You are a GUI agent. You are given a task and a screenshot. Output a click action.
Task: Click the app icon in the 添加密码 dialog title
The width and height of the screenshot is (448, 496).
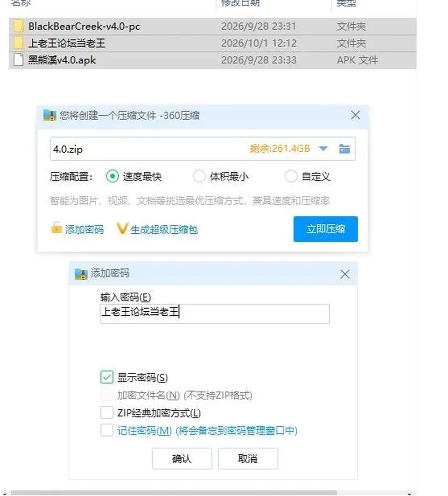click(x=81, y=273)
